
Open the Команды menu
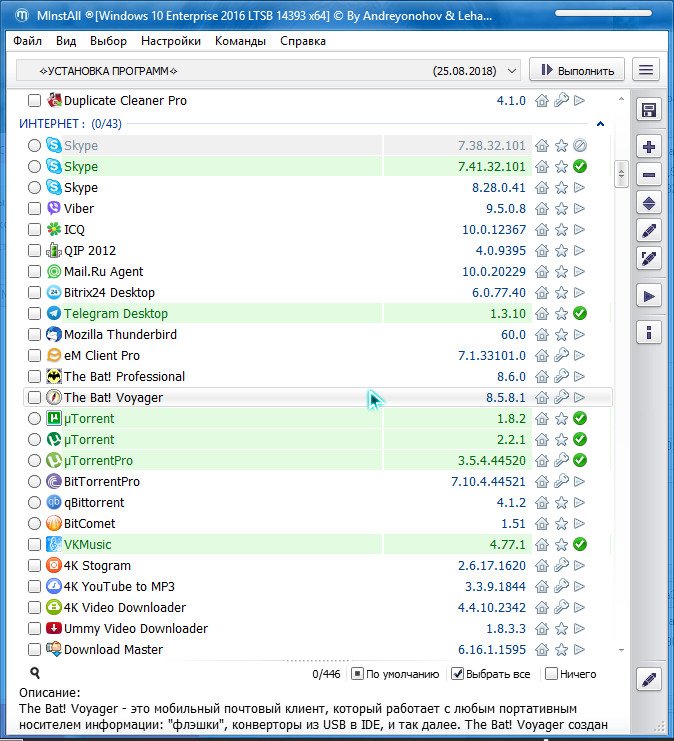(240, 41)
